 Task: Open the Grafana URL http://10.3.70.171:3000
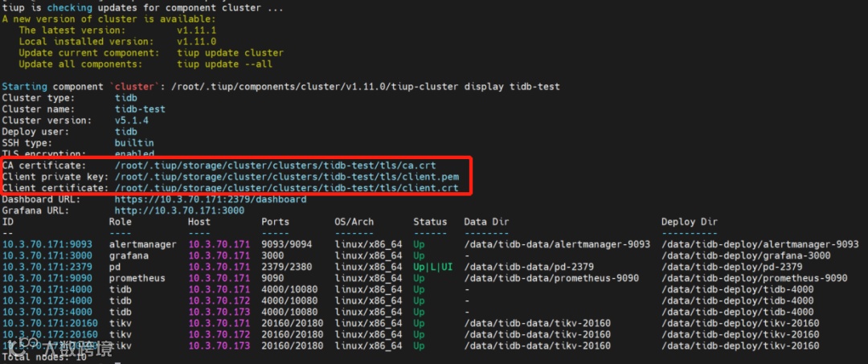point(179,211)
